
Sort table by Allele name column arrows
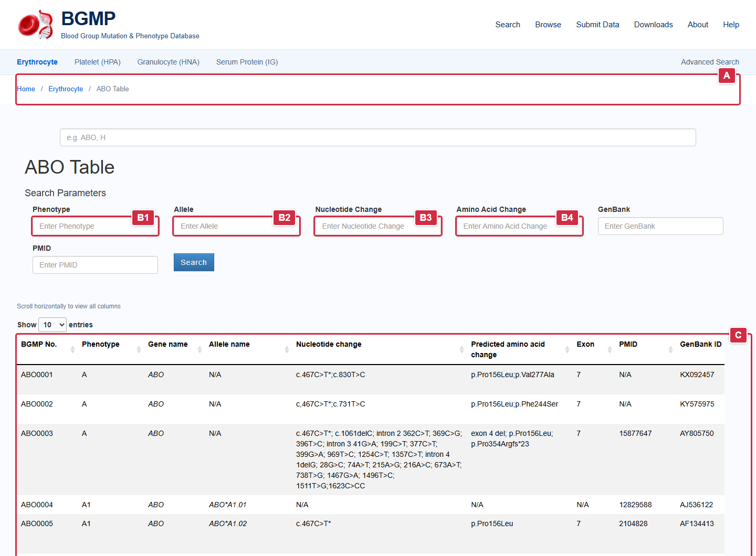[287, 349]
